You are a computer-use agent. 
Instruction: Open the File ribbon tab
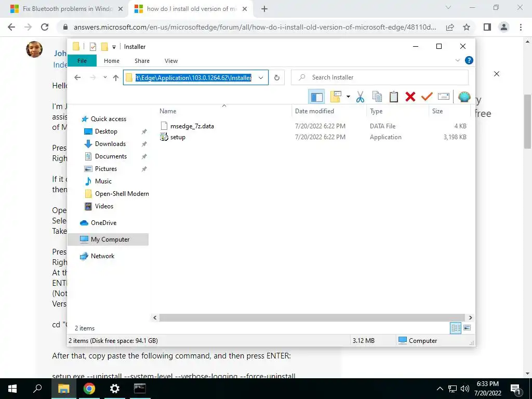pyautogui.click(x=82, y=61)
